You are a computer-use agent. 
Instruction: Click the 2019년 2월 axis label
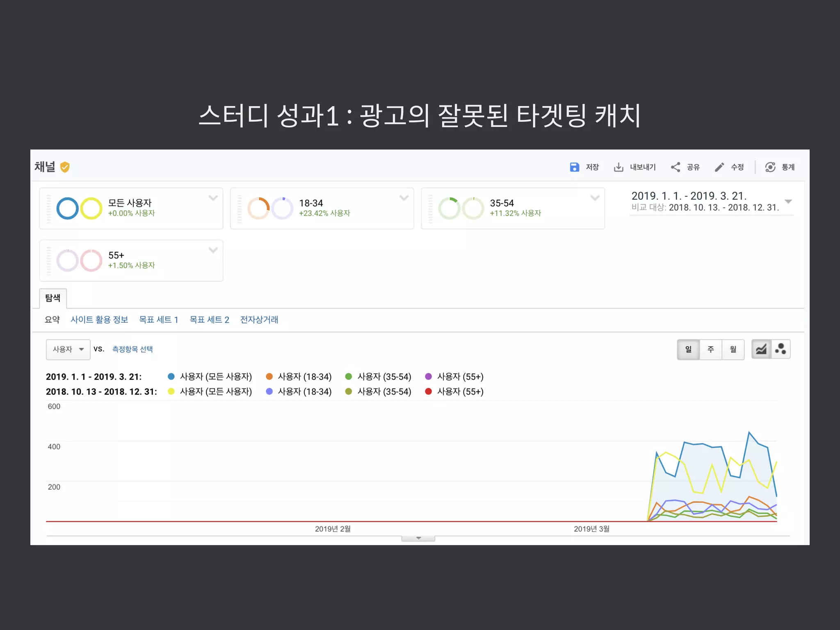333,529
